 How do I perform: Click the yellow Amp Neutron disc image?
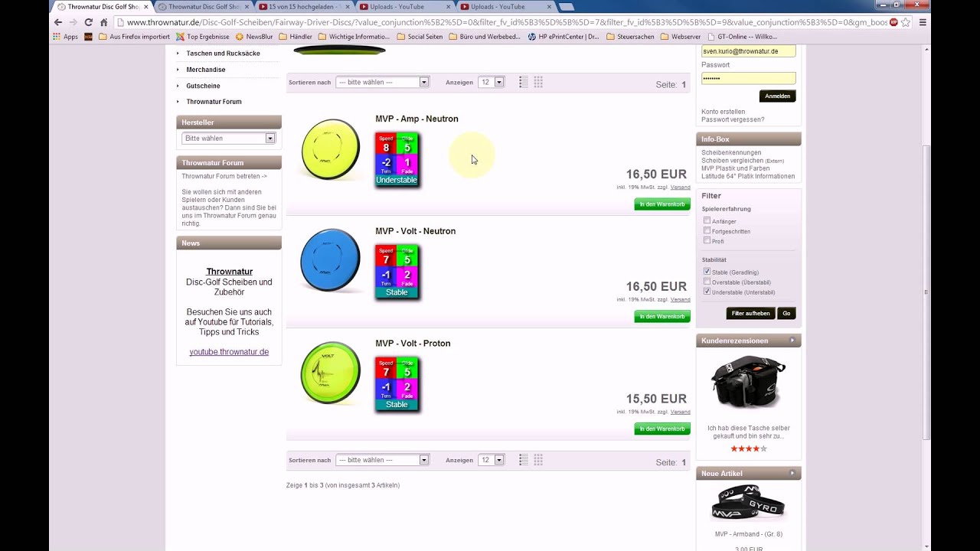click(331, 149)
